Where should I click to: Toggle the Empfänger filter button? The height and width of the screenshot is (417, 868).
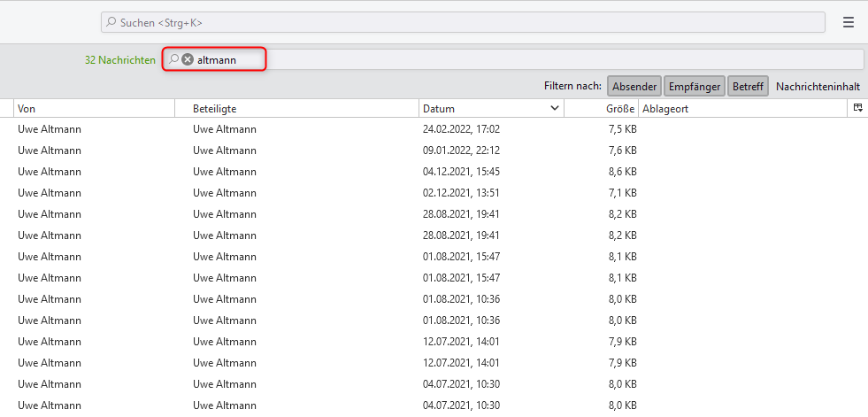[695, 87]
